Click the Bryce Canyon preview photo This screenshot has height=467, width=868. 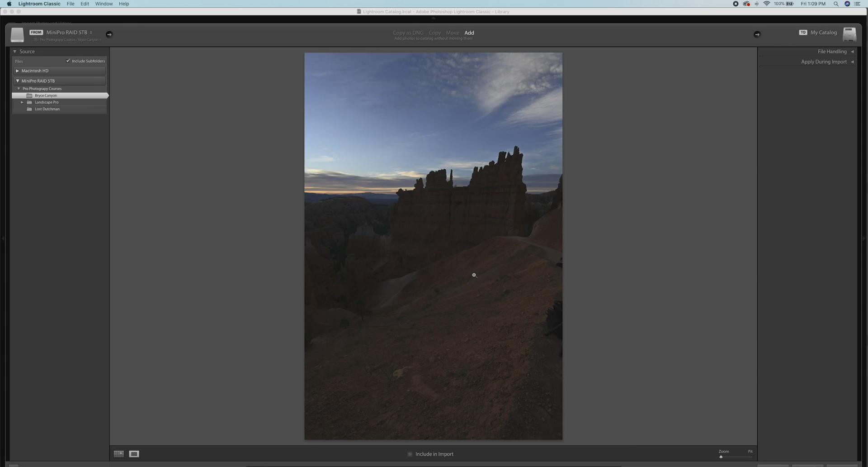pos(434,246)
